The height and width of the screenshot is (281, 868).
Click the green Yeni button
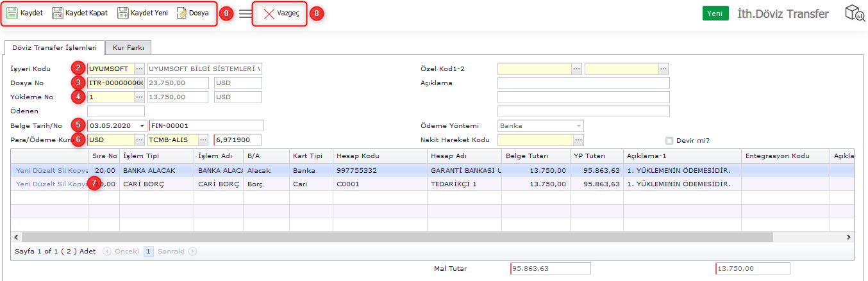click(x=715, y=13)
